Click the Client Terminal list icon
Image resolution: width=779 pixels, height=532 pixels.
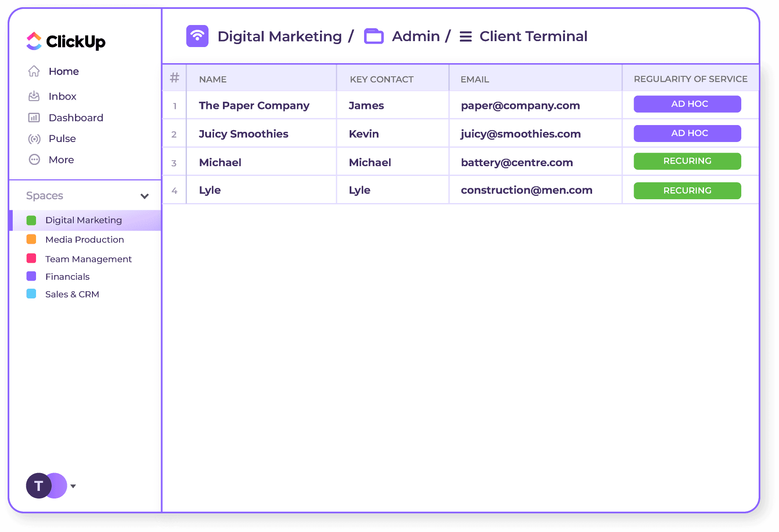pyautogui.click(x=465, y=36)
